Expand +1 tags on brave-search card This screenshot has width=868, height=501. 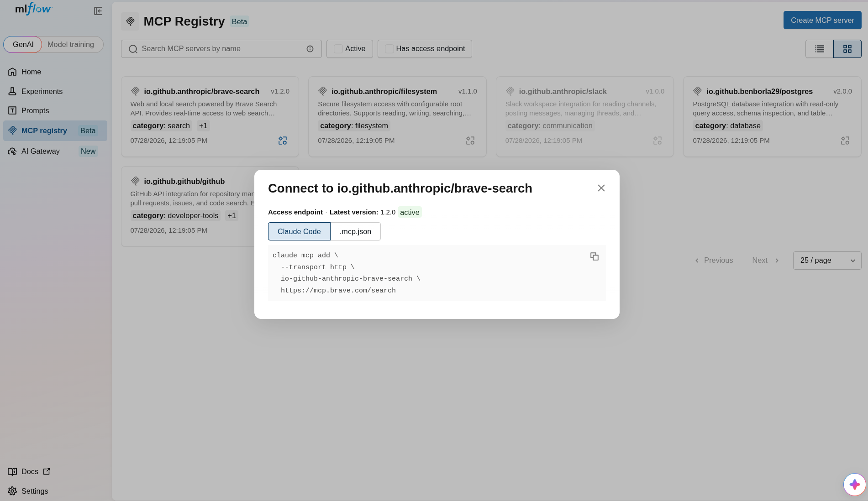[203, 126]
